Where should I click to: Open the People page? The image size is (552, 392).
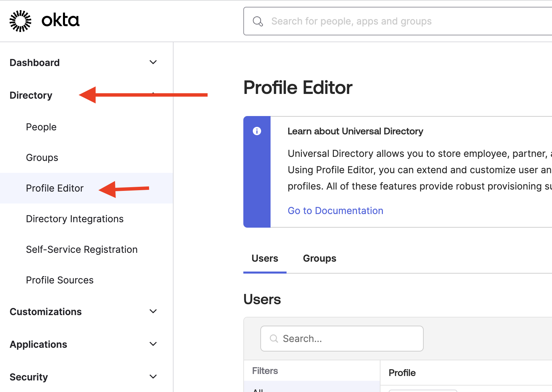tap(41, 127)
